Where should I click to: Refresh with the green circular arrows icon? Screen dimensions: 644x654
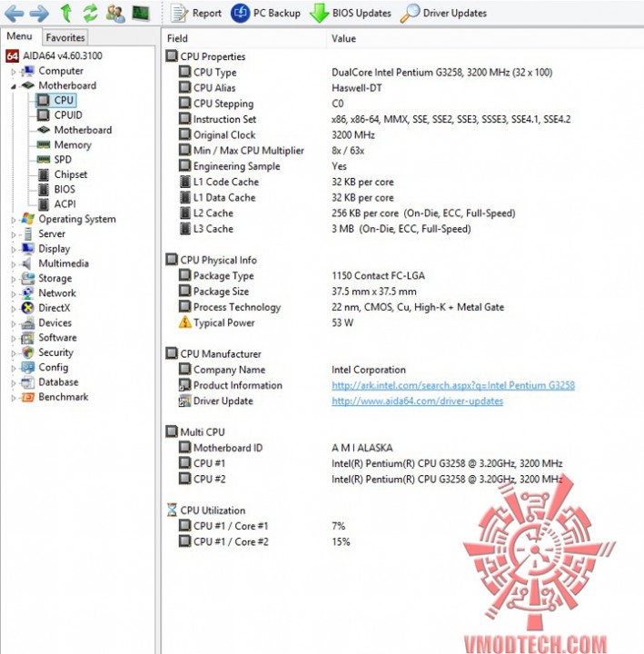(x=91, y=13)
